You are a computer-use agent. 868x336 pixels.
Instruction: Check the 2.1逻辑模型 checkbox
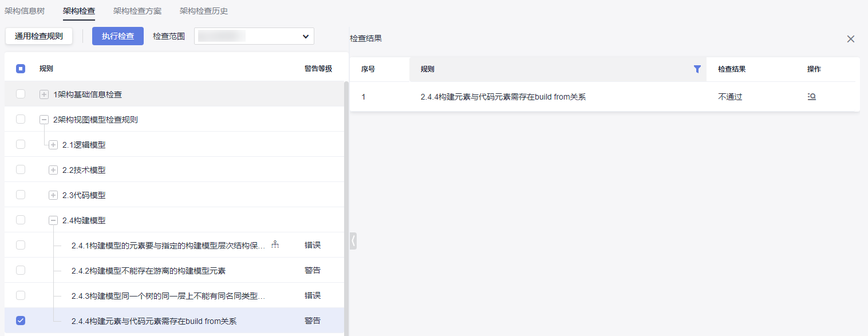(21, 144)
